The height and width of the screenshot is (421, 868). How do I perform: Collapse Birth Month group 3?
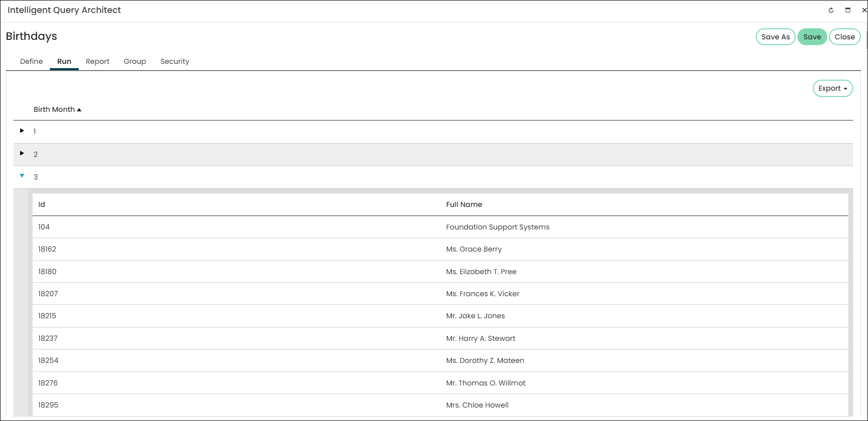(22, 176)
